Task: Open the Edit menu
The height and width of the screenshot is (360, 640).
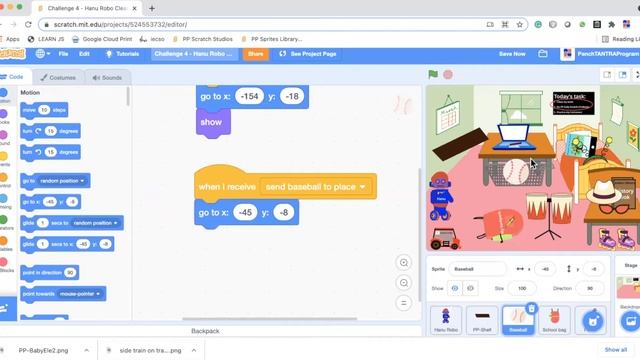Action: pyautogui.click(x=84, y=54)
